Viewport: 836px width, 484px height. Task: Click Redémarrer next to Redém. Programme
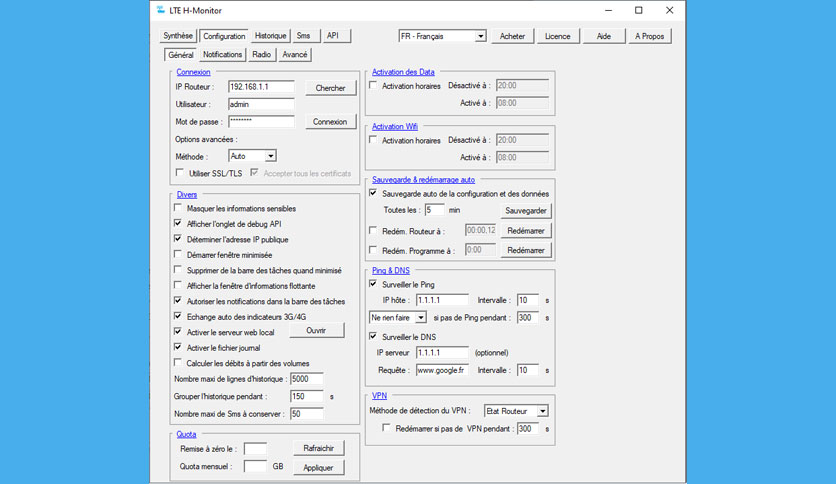tap(526, 250)
